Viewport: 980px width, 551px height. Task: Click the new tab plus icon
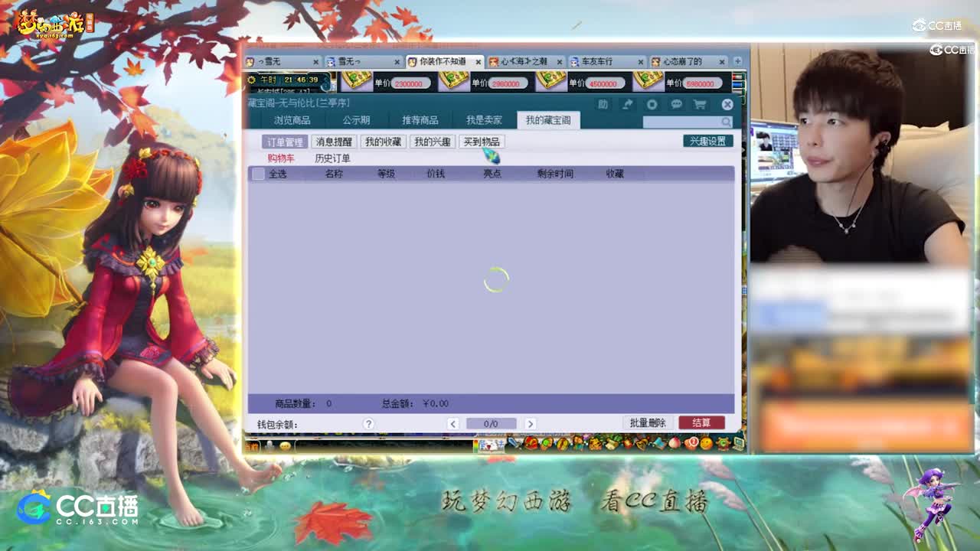coord(737,61)
